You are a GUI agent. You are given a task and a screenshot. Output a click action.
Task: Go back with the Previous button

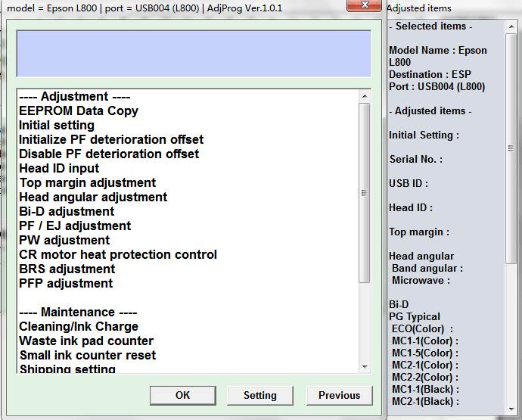[x=339, y=395]
